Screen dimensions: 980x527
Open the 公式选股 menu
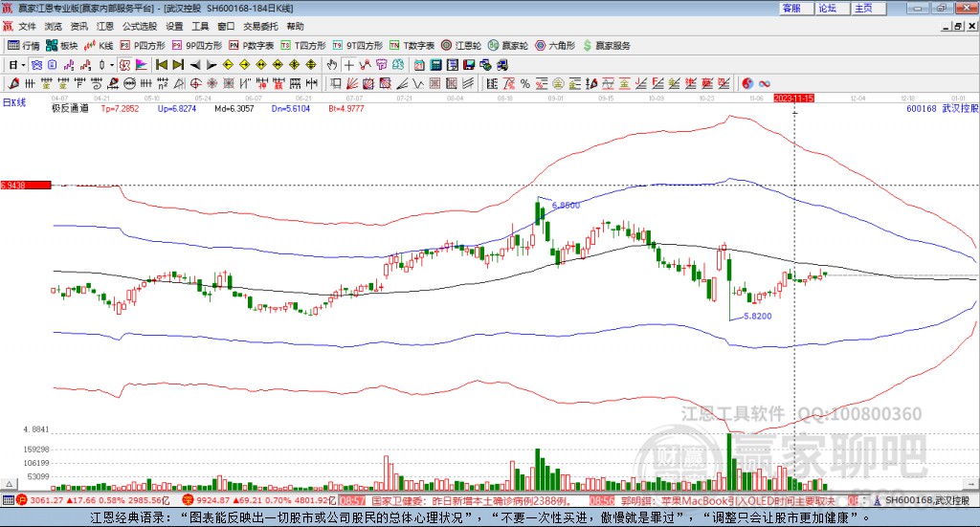(x=140, y=26)
